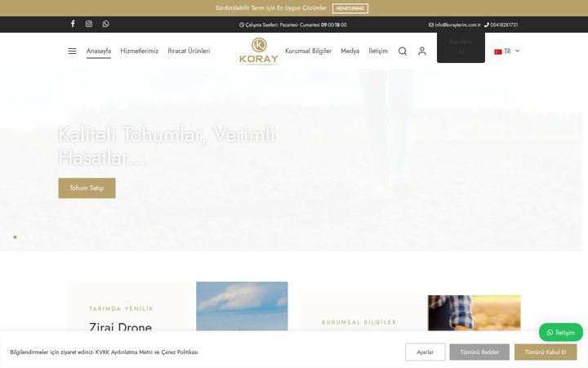Open the search magnifier icon
The width and height of the screenshot is (588, 368).
coord(403,51)
